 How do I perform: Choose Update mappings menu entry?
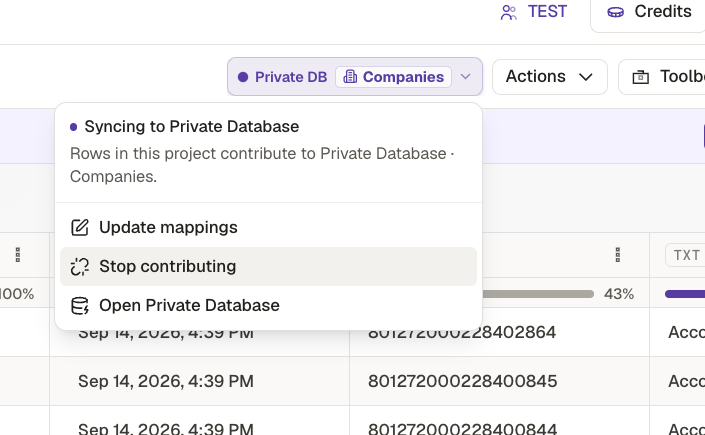tap(268, 228)
